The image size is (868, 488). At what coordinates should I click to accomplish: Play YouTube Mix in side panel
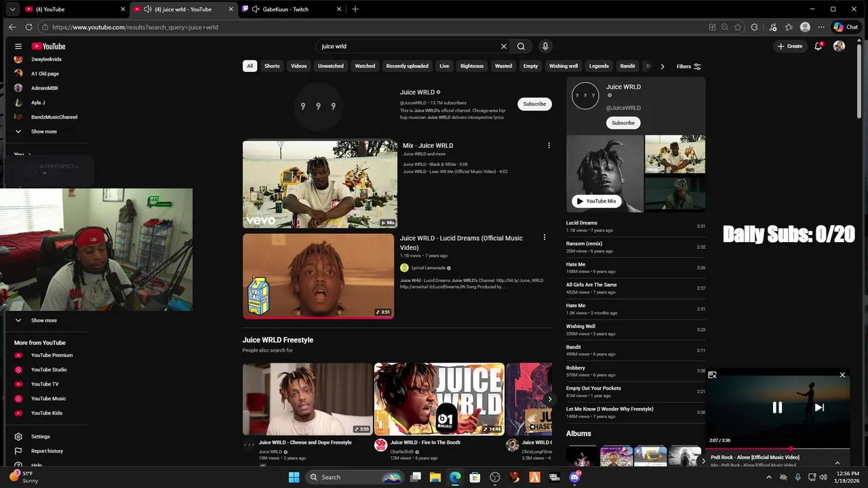click(x=597, y=201)
